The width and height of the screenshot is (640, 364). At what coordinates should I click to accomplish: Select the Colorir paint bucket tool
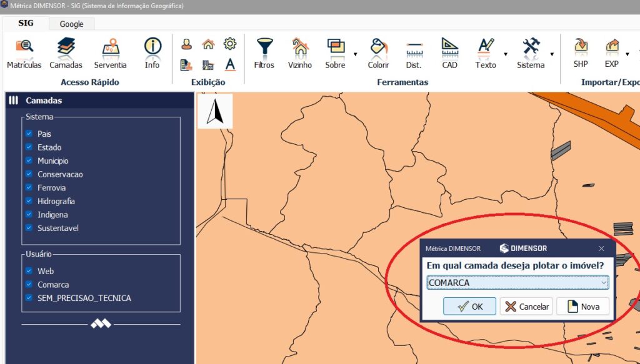coord(378,54)
